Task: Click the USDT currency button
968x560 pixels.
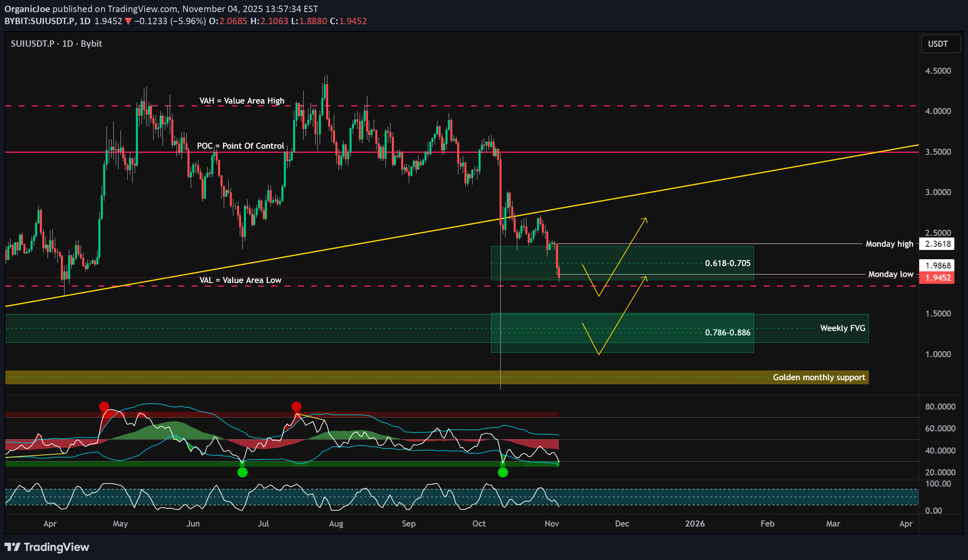Action: coord(940,44)
